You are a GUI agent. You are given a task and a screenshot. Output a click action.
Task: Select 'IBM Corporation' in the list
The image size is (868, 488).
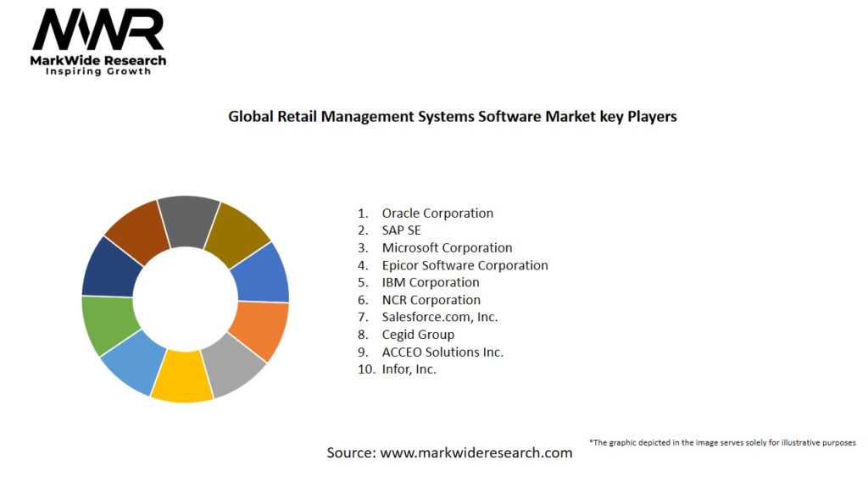point(431,282)
